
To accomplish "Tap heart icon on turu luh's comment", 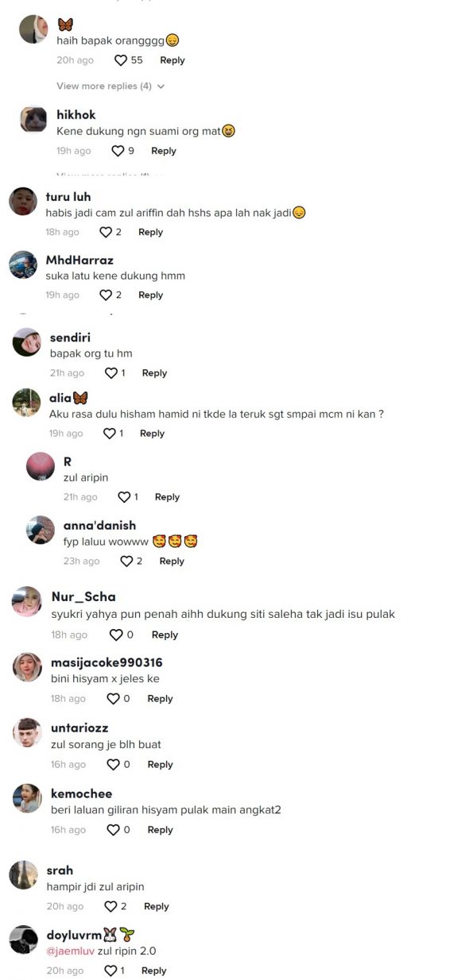I will tap(105, 232).
